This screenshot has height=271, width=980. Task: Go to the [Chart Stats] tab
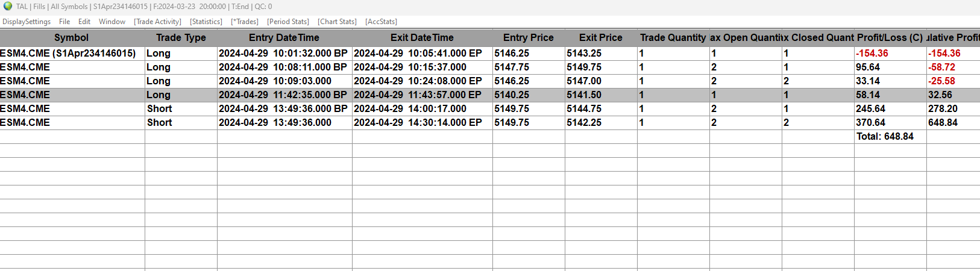[337, 22]
